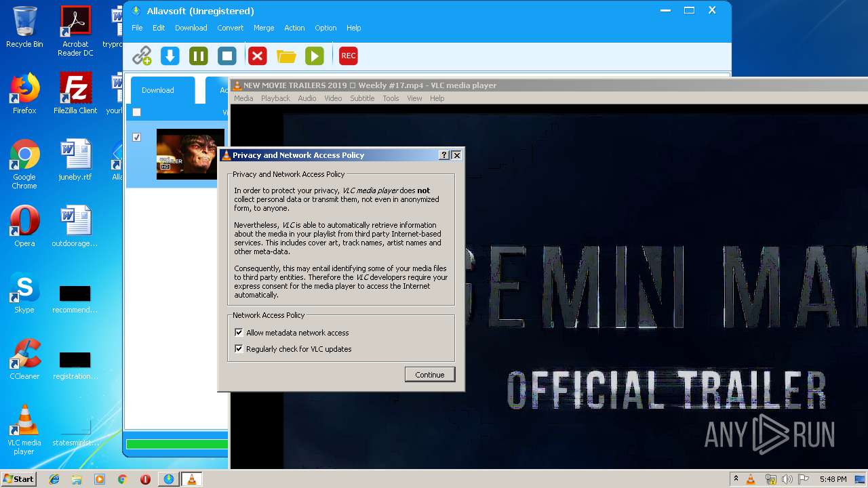This screenshot has width=868, height=488.
Task: Show hidden system tray icons arrow
Action: click(736, 479)
